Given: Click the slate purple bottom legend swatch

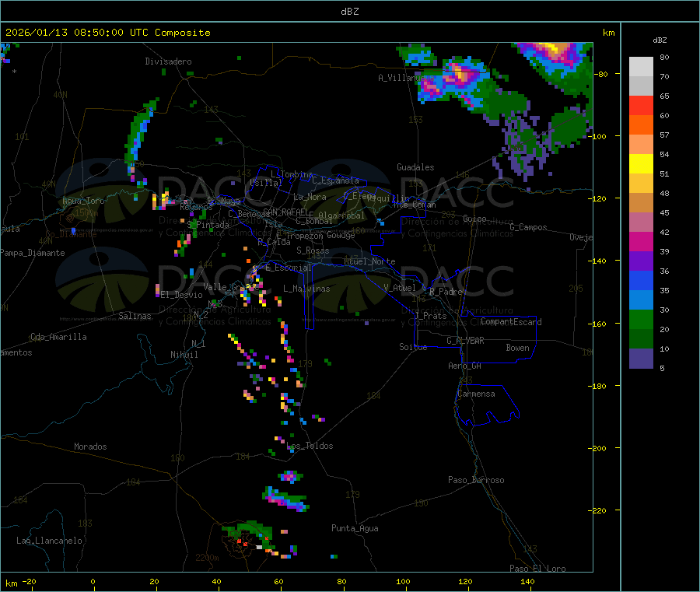Looking at the screenshot, I should 641,359.
